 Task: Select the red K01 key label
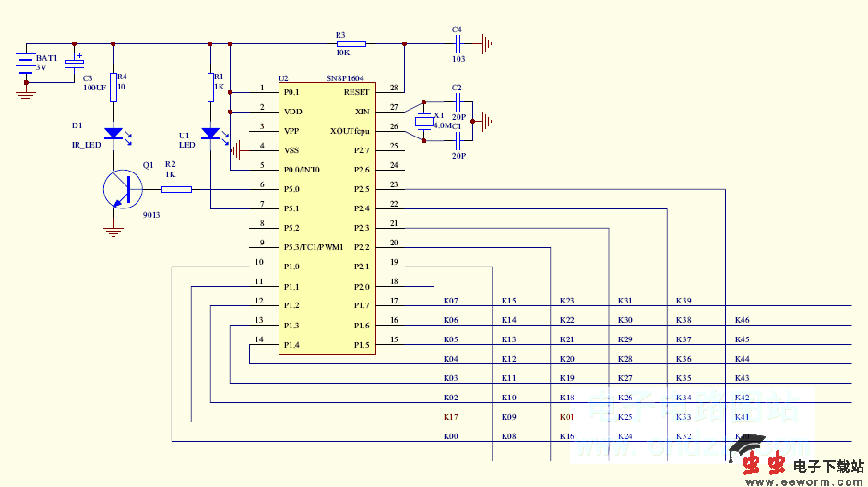tap(566, 417)
